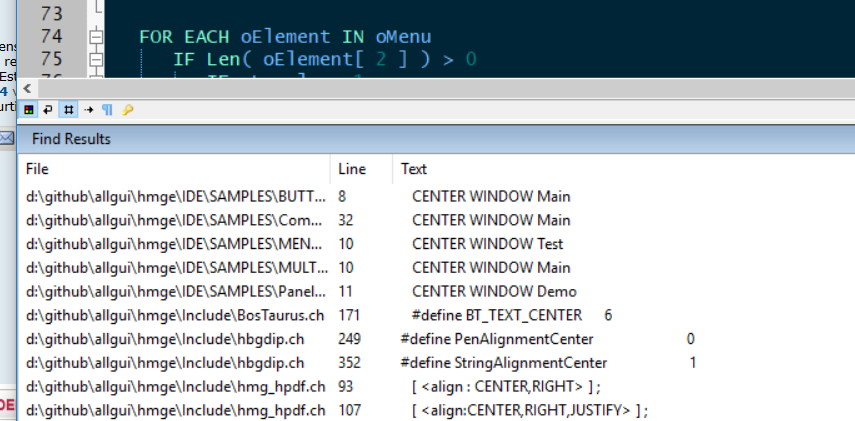
Task: Select the CENTER WINDOW Test result row
Action: [x=175, y=243]
